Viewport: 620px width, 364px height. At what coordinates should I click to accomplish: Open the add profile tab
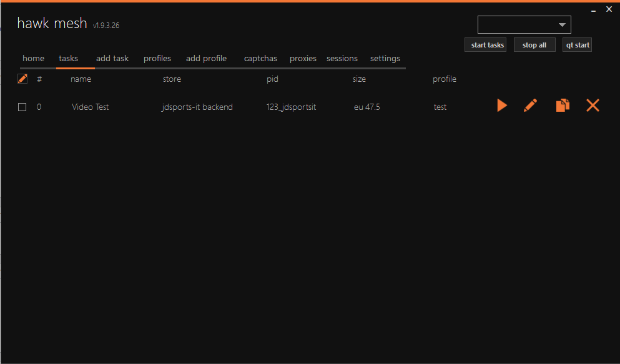[206, 59]
